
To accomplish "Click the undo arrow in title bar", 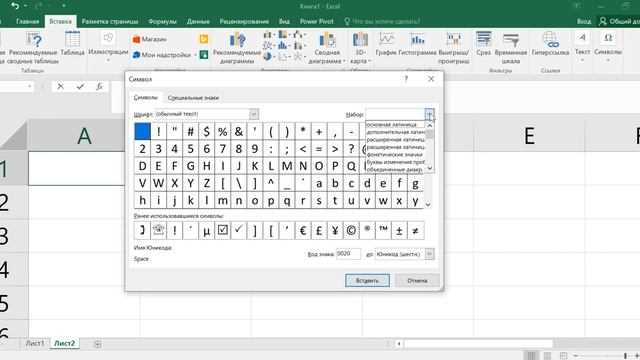I will tap(15, 6).
